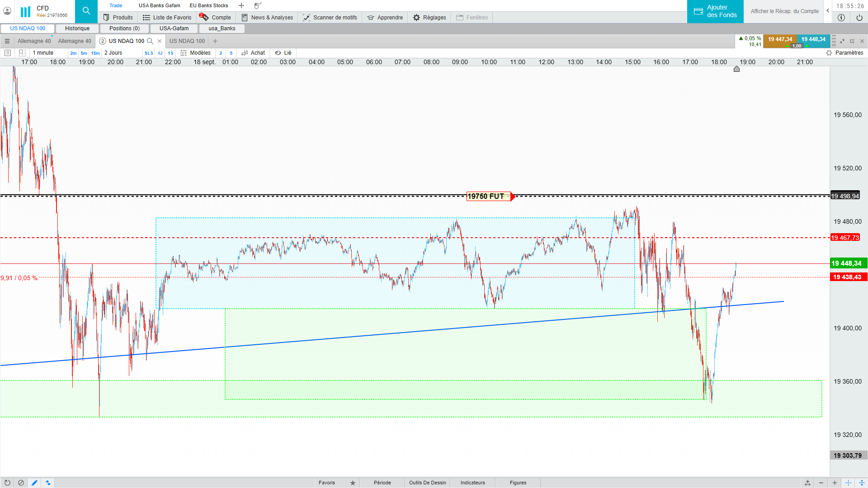Click the chart layout grid icon

point(22,53)
